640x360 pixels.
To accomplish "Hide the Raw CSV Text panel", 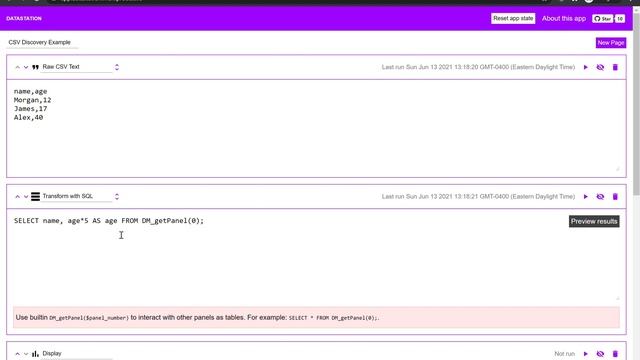I will [600, 67].
